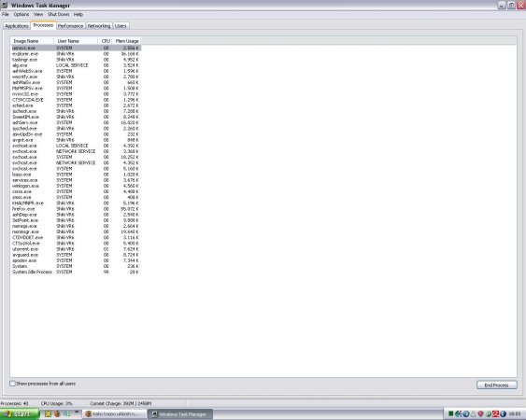Select the avguard.exe process row
The image size is (526, 420).
[76, 255]
